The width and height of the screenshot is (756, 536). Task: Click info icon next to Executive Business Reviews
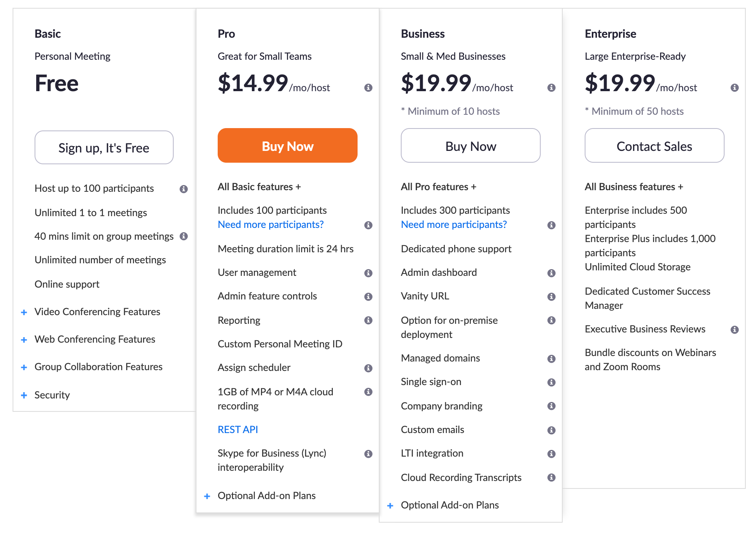tap(734, 330)
